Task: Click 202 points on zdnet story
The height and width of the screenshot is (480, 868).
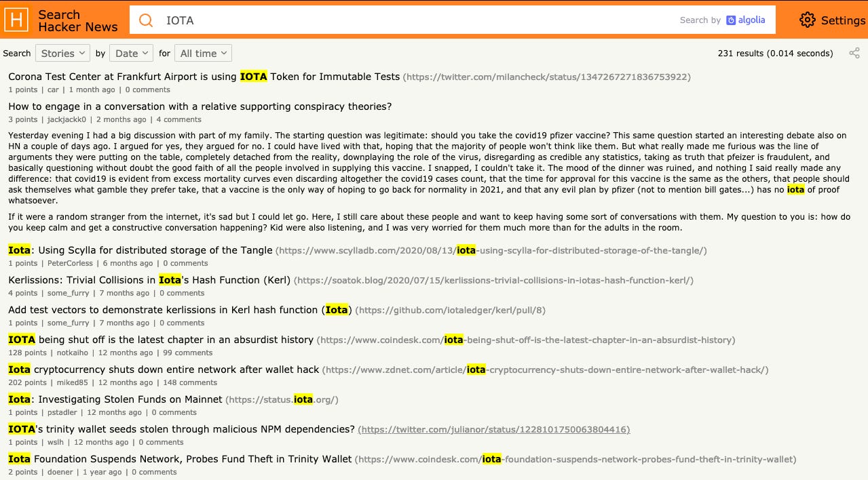Action: 28,382
